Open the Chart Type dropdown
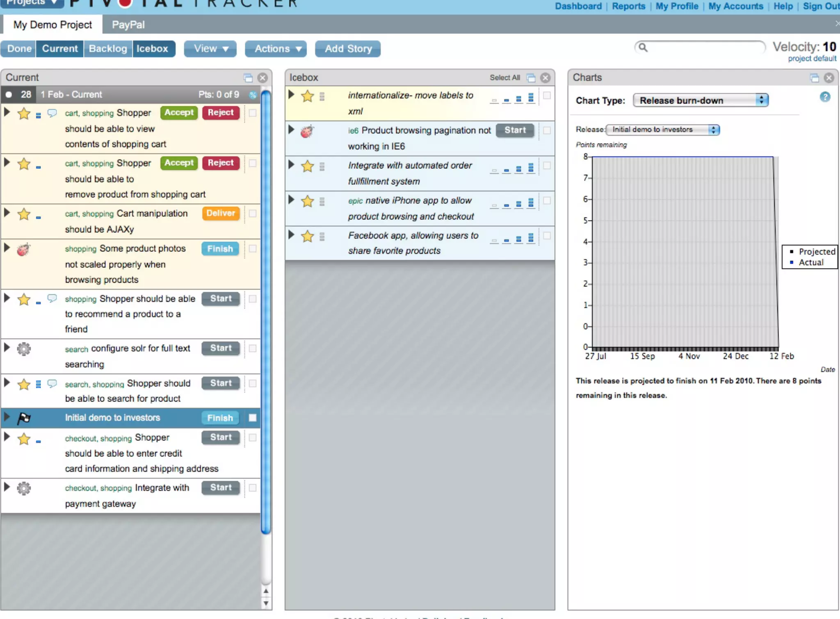The image size is (840, 619). 700,100
